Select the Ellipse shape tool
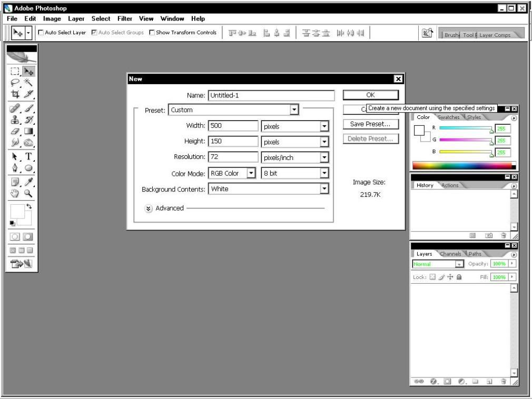This screenshot has width=532, height=399. (x=28, y=168)
